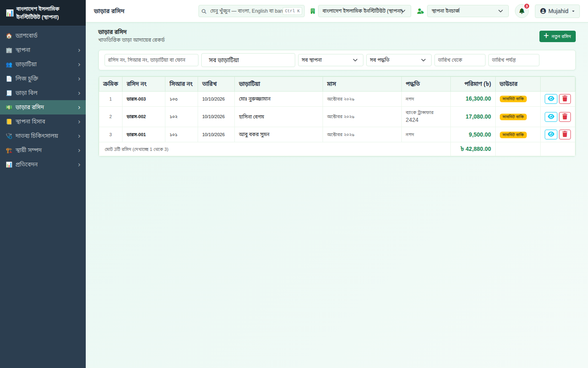Click the ড্যাশবোর্ড home icon
The height and width of the screenshot is (368, 588).
pos(9,36)
